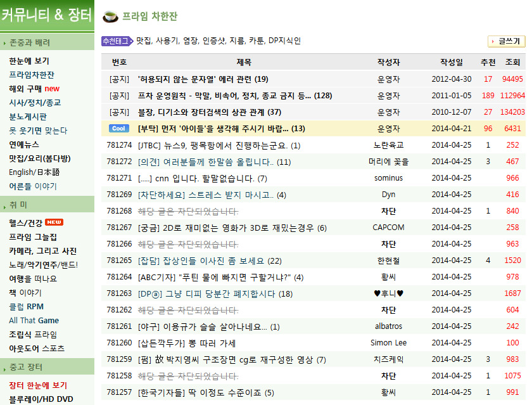The image size is (532, 405).
Task: Click the 카툰 recommended tag
Action: [x=256, y=41]
